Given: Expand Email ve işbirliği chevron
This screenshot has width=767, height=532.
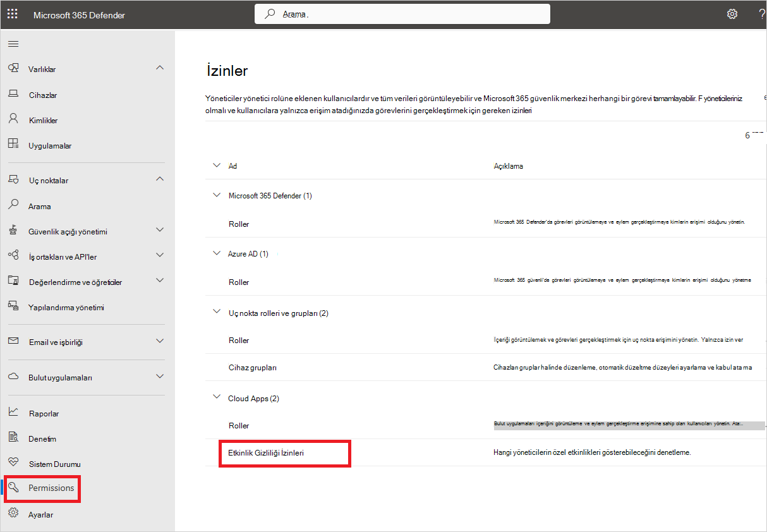Looking at the screenshot, I should [x=160, y=341].
